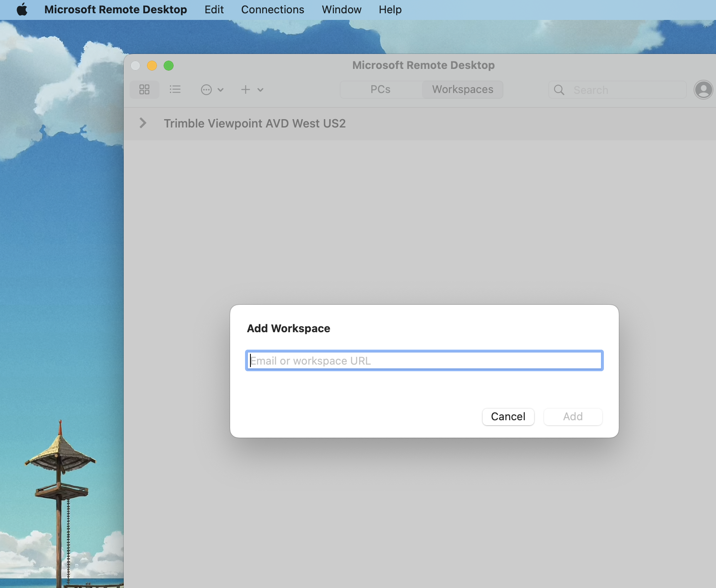Click the magnifying glass search icon

[559, 90]
